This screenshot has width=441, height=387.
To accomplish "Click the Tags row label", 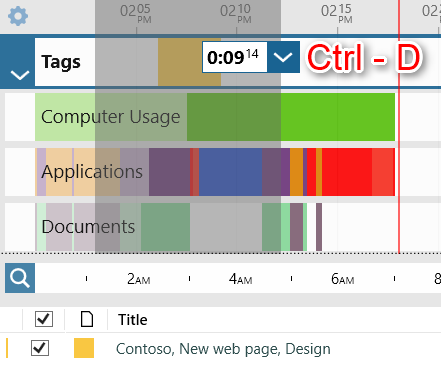I will coord(61,62).
